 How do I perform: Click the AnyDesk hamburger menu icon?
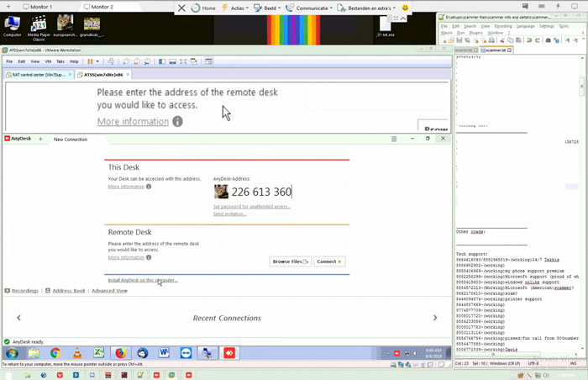coord(394,139)
